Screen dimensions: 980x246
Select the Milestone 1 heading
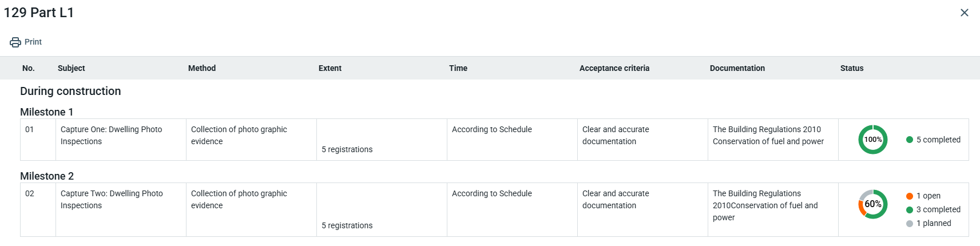pyautogui.click(x=46, y=112)
